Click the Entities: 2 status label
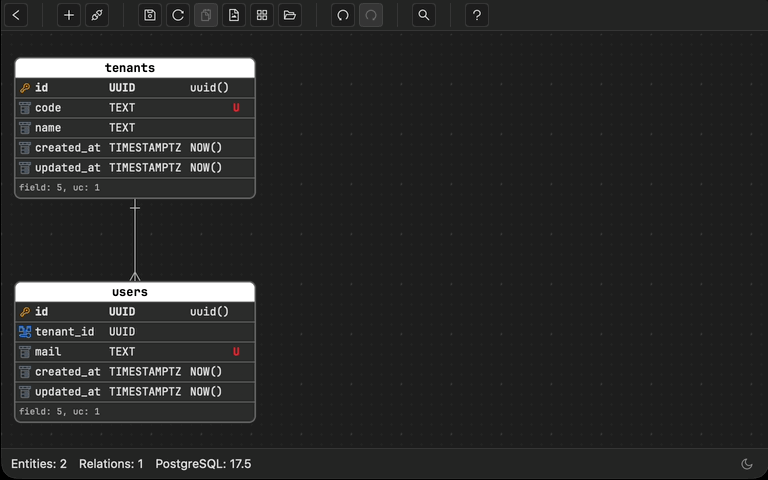This screenshot has height=480, width=768. pyautogui.click(x=39, y=464)
